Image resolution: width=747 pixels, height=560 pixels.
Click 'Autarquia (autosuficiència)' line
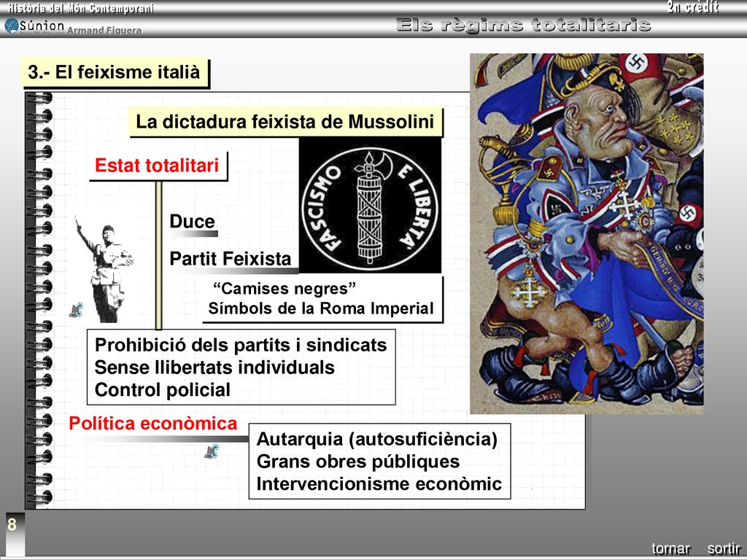coord(377,439)
